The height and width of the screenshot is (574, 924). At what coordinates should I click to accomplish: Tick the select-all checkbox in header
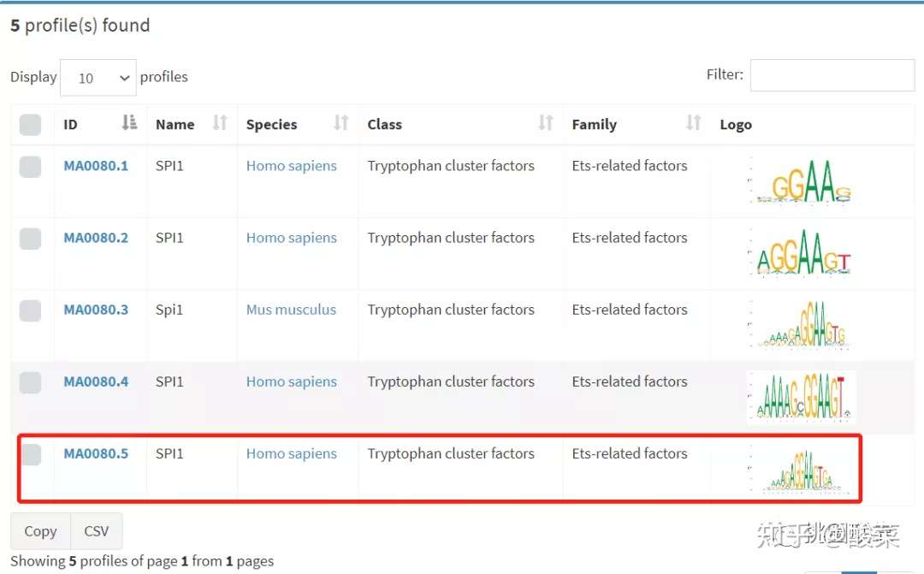pos(30,125)
